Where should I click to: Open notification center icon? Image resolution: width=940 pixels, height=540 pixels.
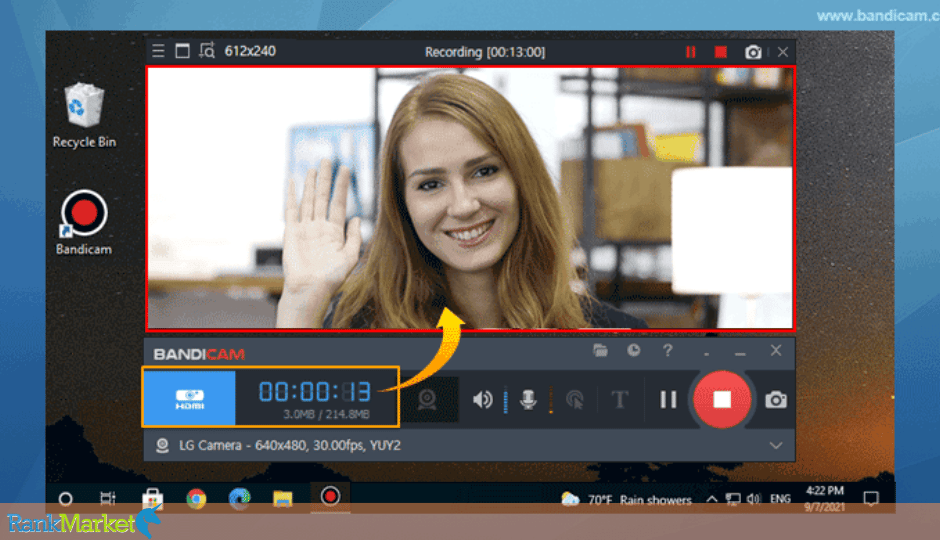[x=871, y=499]
